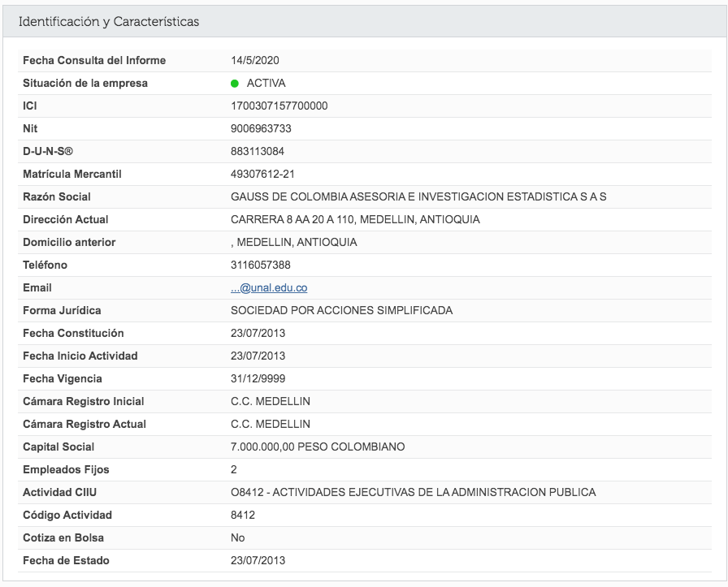Click the Cotiza en Bolsa value No
The image size is (728, 587).
(x=238, y=537)
